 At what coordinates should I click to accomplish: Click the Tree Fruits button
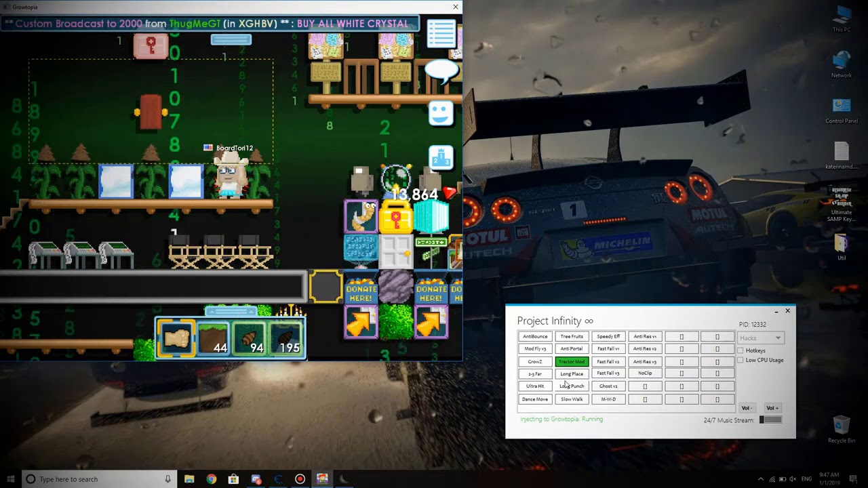[572, 336]
